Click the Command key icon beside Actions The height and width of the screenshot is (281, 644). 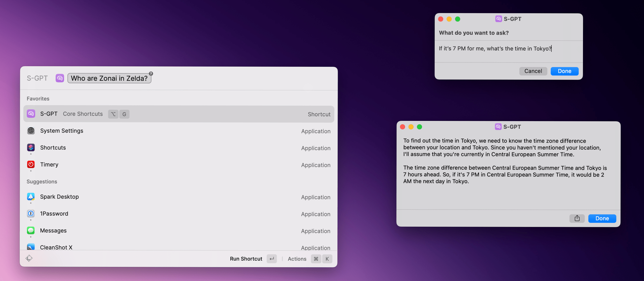(316, 259)
